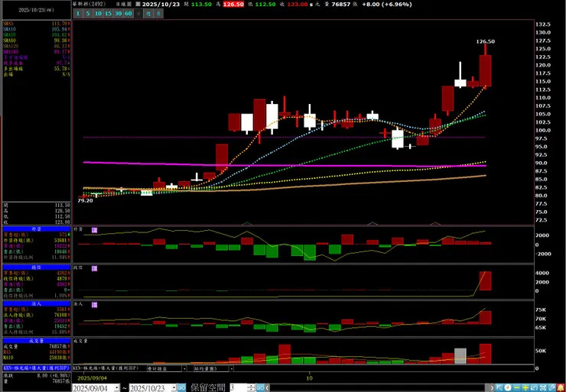The height and width of the screenshot is (392, 566).
Task: Click the red alert bell icon
Action: pyautogui.click(x=561, y=387)
